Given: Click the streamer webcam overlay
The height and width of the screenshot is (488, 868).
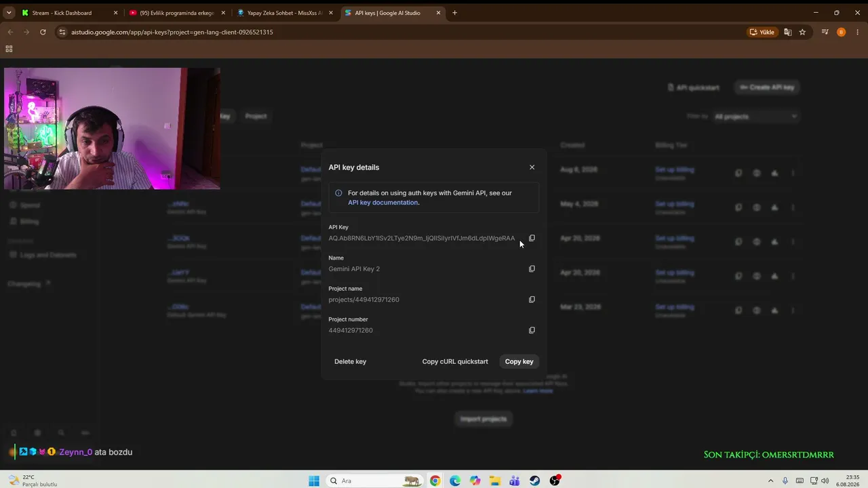Looking at the screenshot, I should coord(112,129).
